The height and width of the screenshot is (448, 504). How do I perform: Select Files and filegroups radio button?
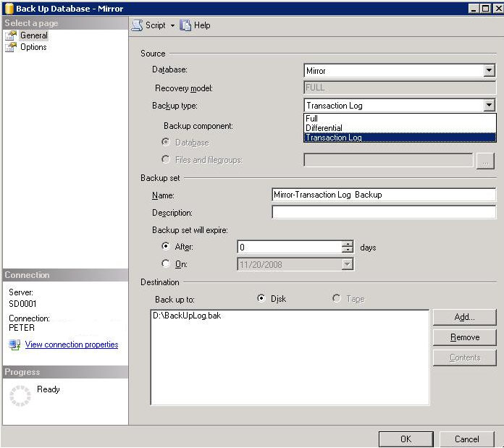(166, 159)
